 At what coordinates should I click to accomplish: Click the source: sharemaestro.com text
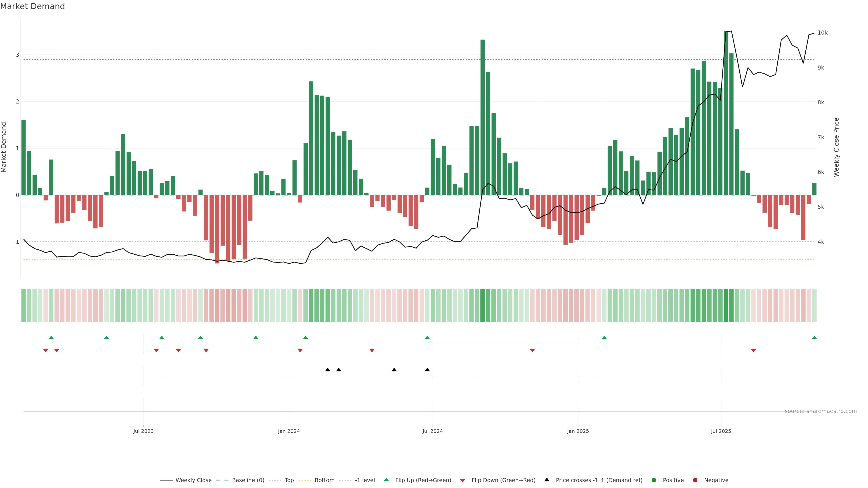[x=821, y=411]
